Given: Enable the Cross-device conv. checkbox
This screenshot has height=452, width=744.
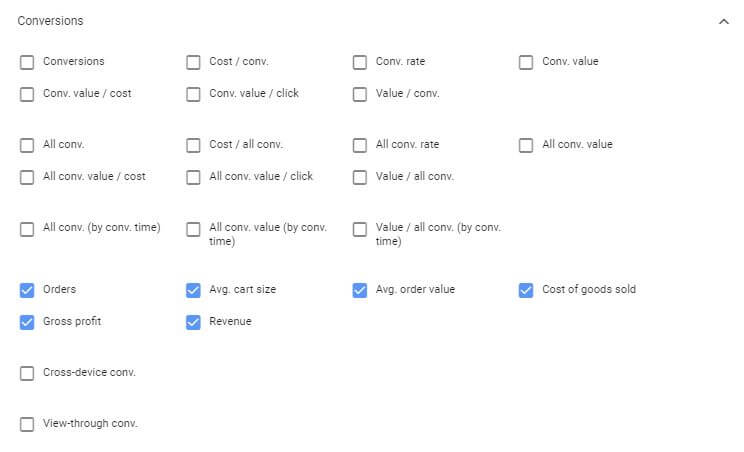Looking at the screenshot, I should [x=27, y=373].
